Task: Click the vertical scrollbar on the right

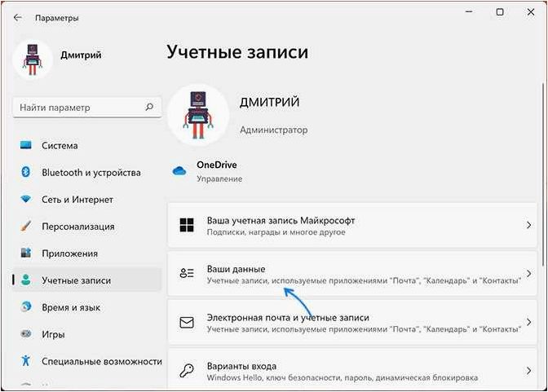Action: 543,174
